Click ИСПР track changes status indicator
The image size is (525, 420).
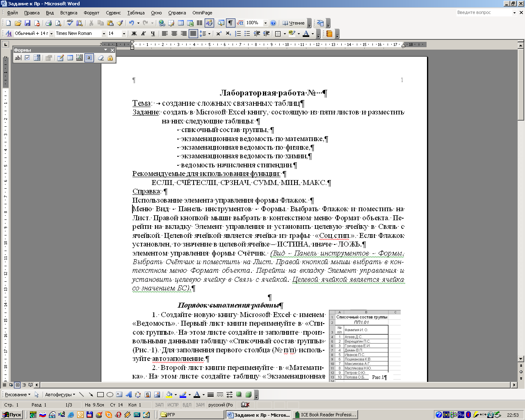point(173,405)
